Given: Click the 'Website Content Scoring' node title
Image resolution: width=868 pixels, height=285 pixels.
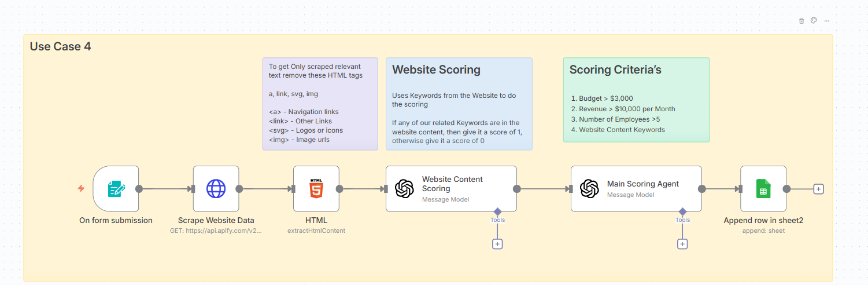Looking at the screenshot, I should click(452, 184).
